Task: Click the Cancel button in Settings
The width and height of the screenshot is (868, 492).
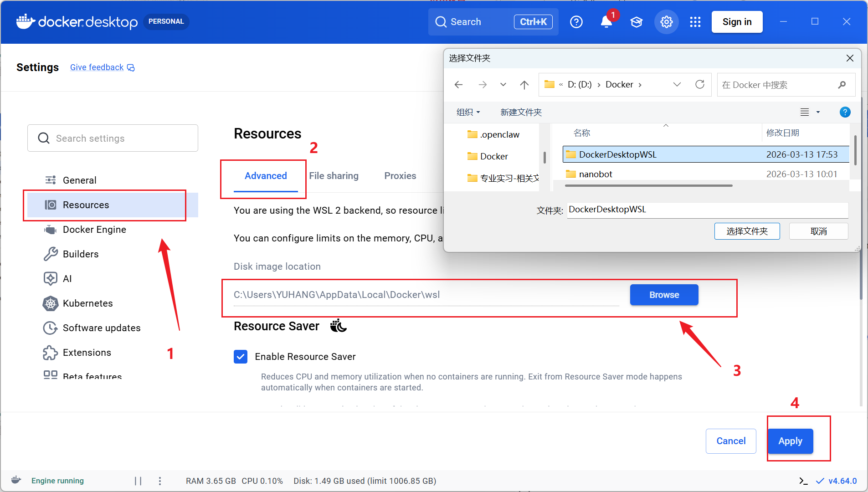Action: coord(731,441)
